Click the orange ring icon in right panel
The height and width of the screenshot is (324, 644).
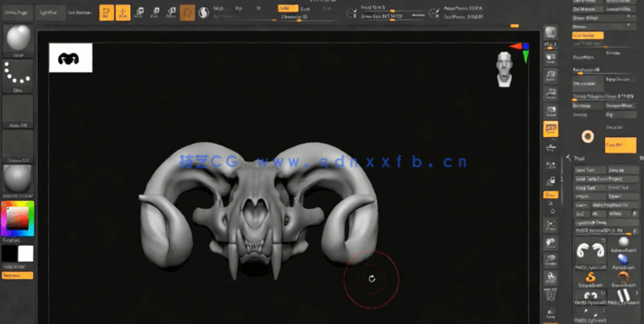(588, 136)
